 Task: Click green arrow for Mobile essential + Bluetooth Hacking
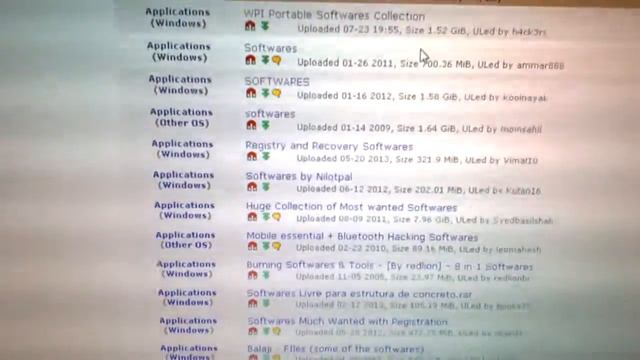266,246
